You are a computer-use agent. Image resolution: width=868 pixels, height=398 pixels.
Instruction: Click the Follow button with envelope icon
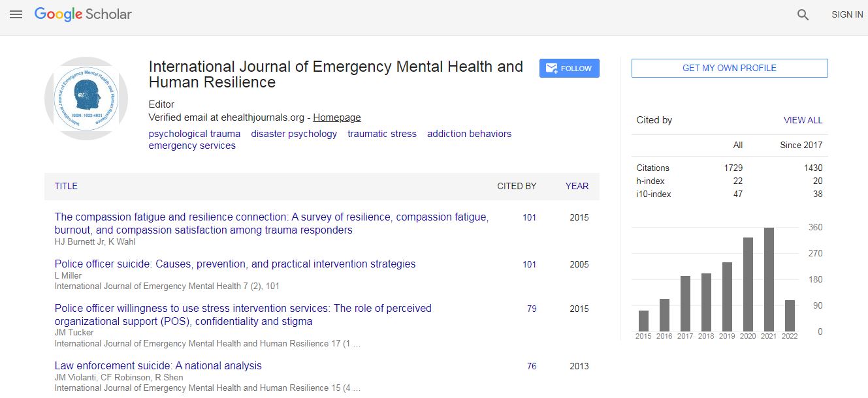click(x=569, y=69)
